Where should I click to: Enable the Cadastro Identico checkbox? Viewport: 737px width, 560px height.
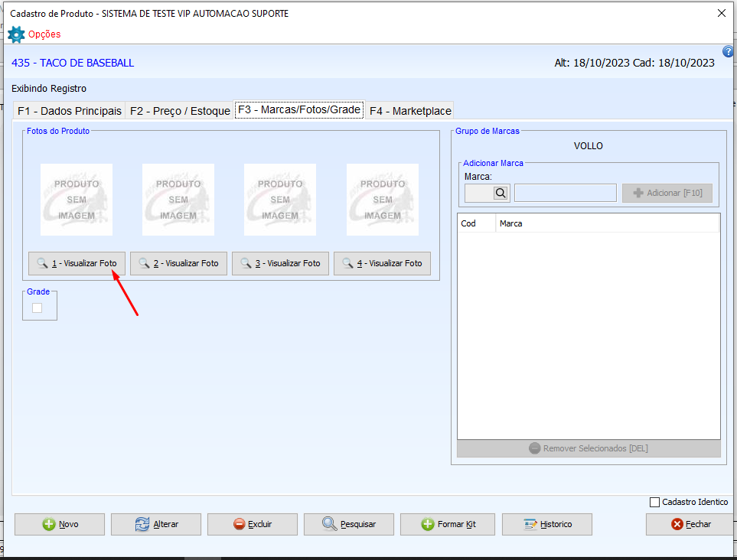point(654,502)
